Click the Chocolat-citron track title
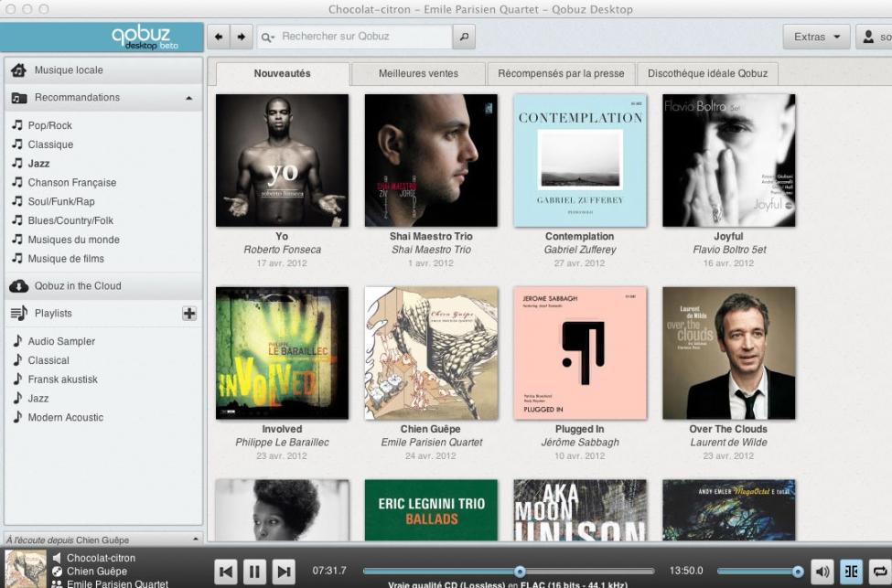Screen dimensions: 892x588 101,559
